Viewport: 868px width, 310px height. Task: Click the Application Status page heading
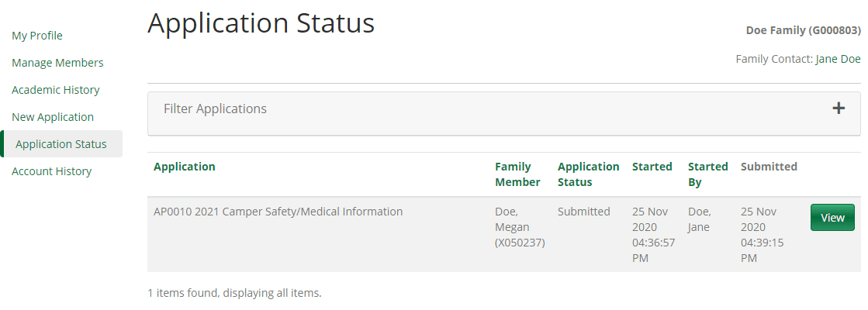pyautogui.click(x=261, y=23)
